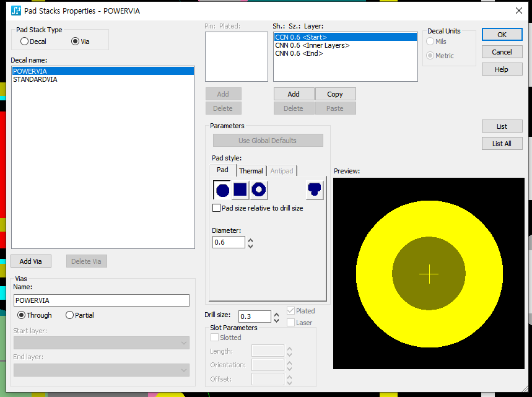Enable Pad size relative to drill size
532x397 pixels.
click(x=216, y=208)
